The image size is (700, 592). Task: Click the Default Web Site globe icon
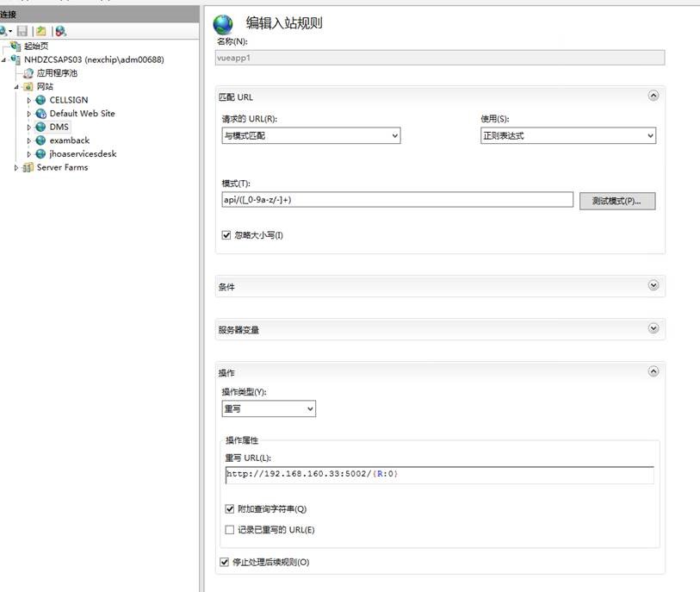[40, 114]
